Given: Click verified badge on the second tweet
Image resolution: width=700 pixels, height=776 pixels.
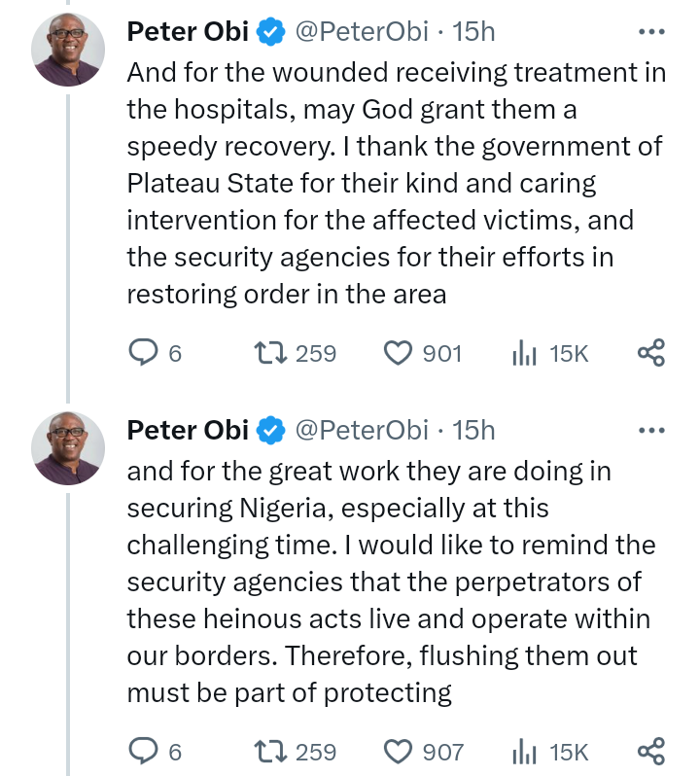Looking at the screenshot, I should click(x=270, y=430).
